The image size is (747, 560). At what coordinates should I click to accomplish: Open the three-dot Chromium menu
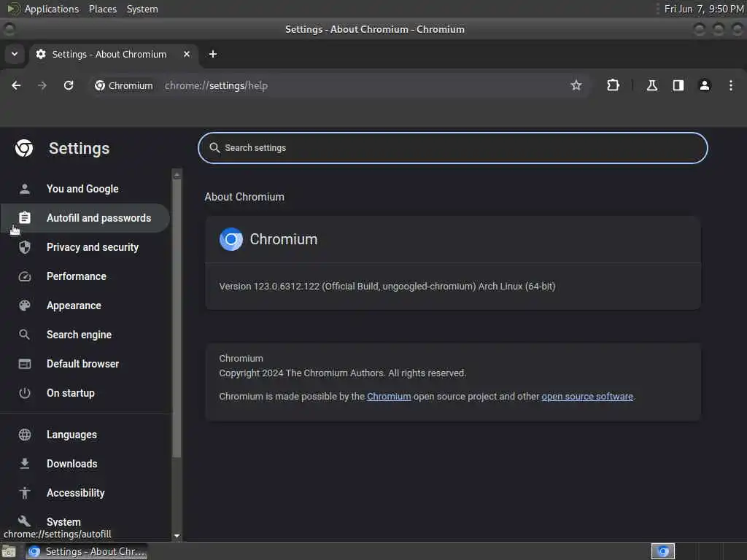pyautogui.click(x=731, y=85)
